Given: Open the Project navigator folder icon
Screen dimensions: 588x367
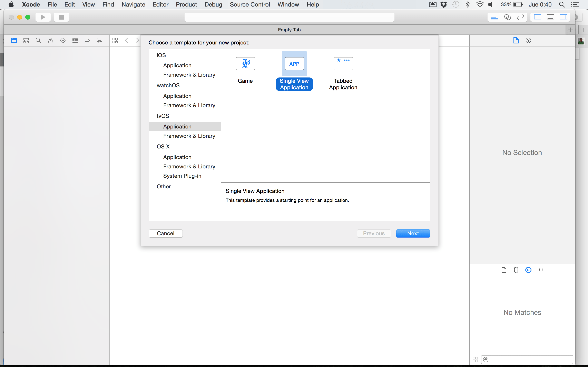Looking at the screenshot, I should click(14, 41).
